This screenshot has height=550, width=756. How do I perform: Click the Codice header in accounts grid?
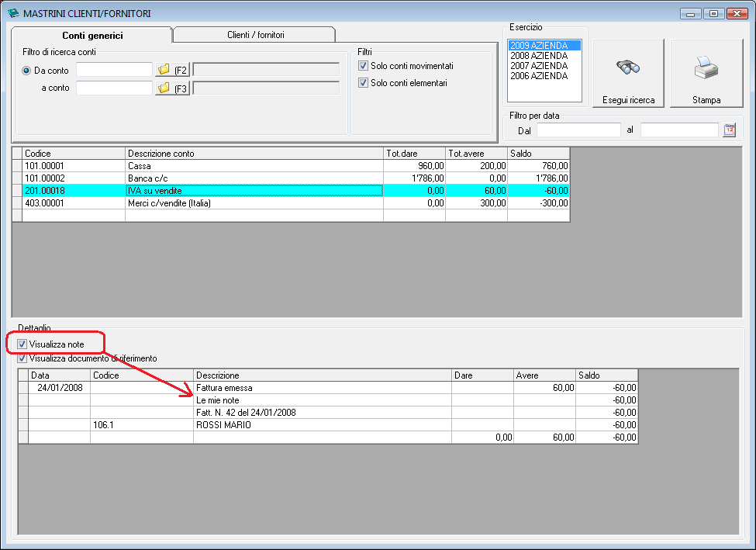74,154
